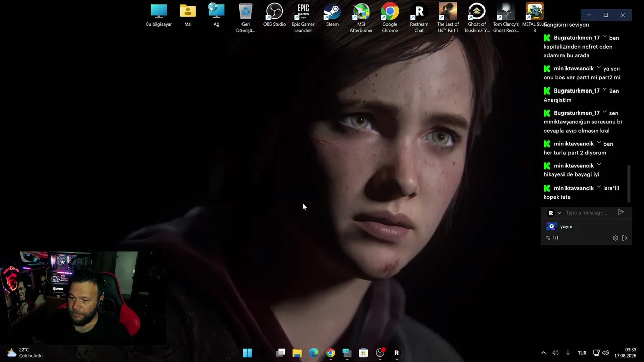Click the microphone icon in the system tray
Viewport: 644px width, 362px height.
pyautogui.click(x=568, y=353)
